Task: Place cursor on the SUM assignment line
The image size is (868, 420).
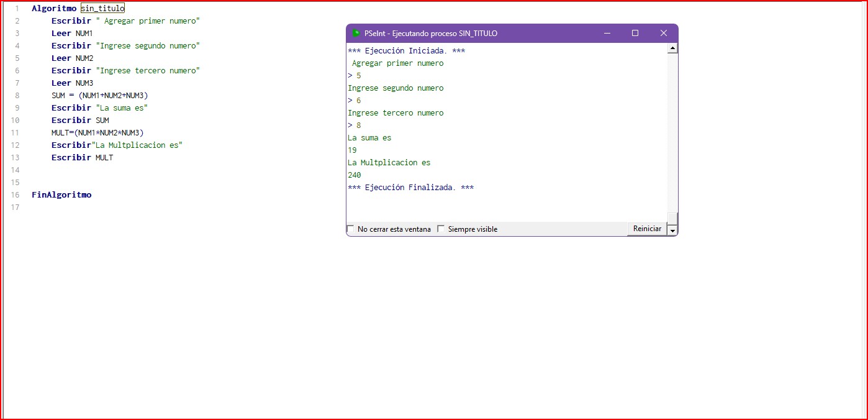Action: click(100, 96)
